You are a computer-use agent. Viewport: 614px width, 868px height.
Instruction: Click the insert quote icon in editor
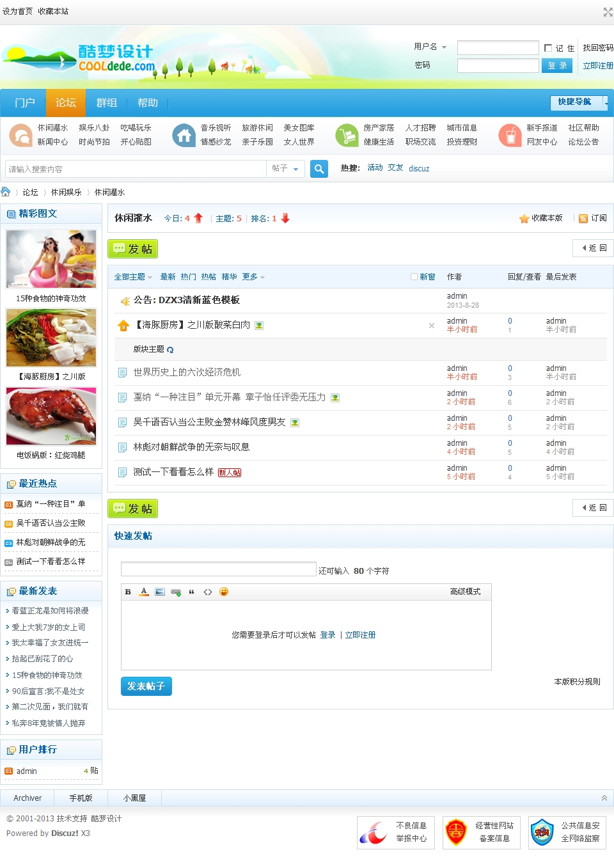pyautogui.click(x=192, y=592)
